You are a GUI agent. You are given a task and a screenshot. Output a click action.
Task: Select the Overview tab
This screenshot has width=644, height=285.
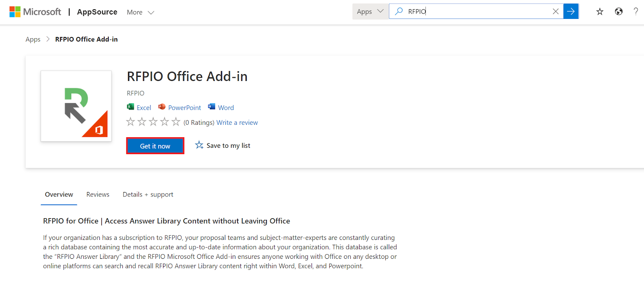[59, 195]
